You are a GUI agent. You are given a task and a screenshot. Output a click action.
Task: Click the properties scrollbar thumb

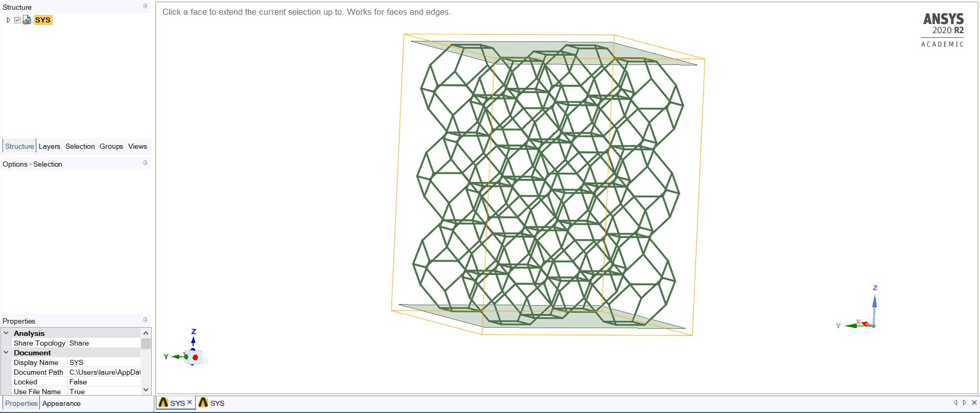(x=146, y=343)
